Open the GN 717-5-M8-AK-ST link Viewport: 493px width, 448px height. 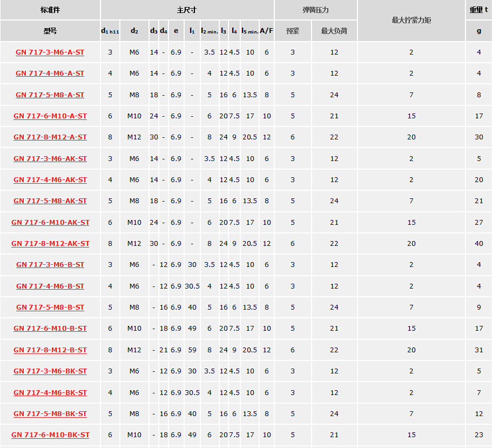point(50,200)
